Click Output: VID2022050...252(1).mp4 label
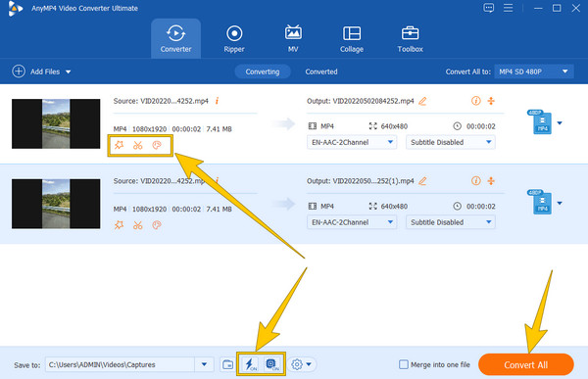The height and width of the screenshot is (379, 588). click(360, 181)
